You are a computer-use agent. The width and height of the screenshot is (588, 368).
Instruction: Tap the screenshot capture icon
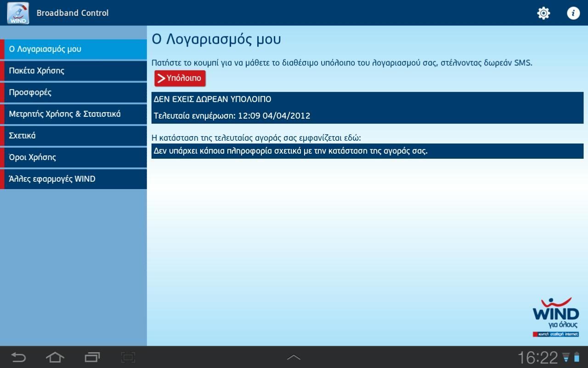128,357
